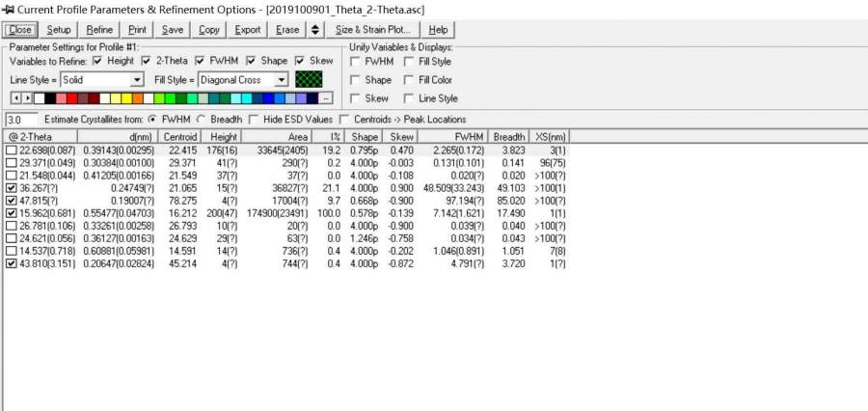Click the Erase button
Viewport: 868px width, 411px height.
point(287,30)
